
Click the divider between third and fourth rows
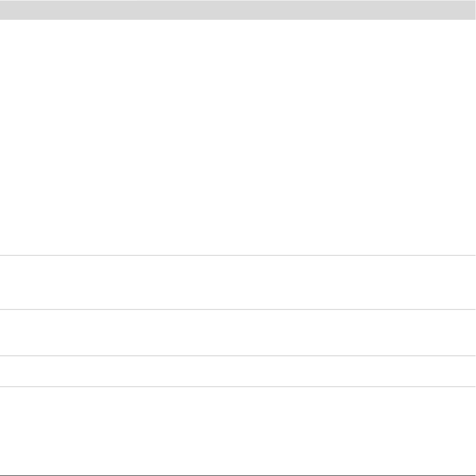tap(238, 356)
